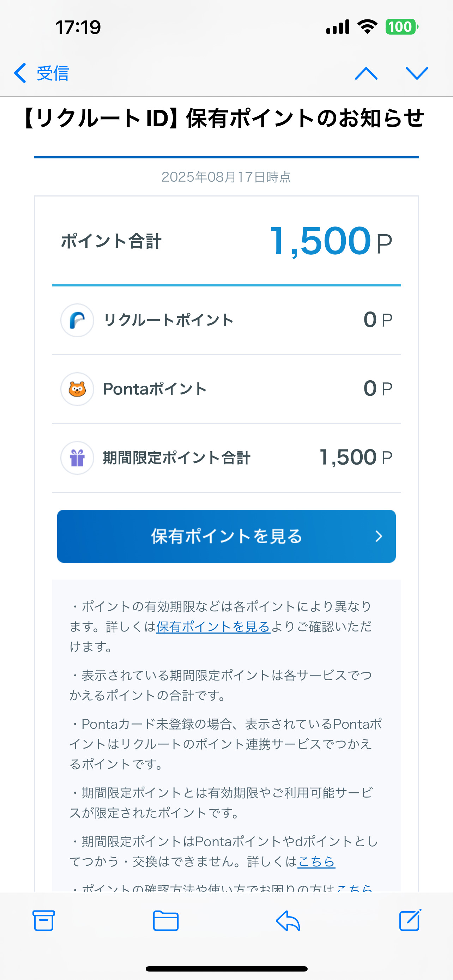Viewport: 453px width, 980px height.
Task: Go to previous message with up chevron
Action: pyautogui.click(x=366, y=73)
